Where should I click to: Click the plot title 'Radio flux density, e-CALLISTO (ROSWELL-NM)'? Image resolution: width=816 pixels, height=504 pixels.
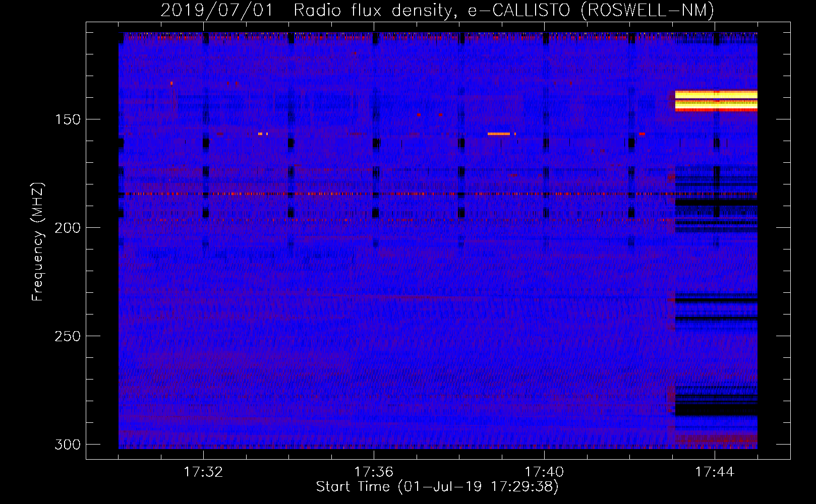(x=504, y=10)
